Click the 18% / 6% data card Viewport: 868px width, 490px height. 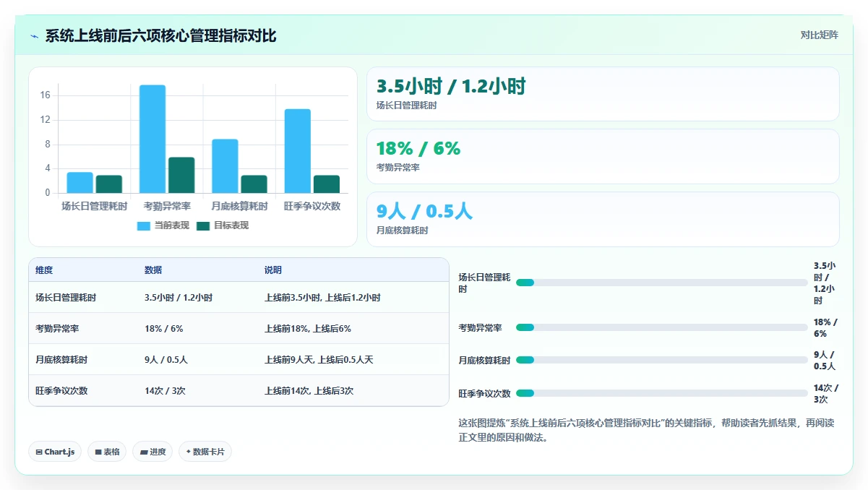(603, 156)
